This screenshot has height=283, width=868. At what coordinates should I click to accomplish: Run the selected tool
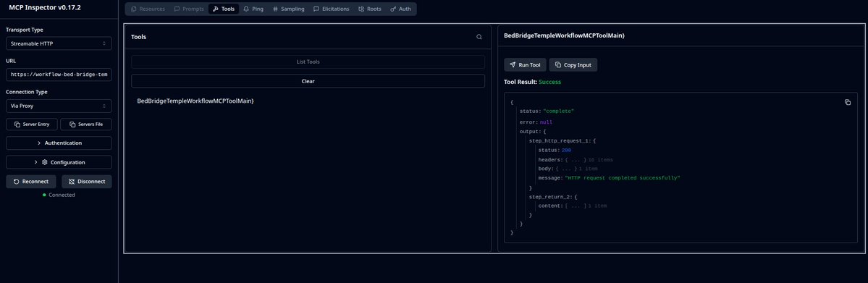(x=525, y=65)
